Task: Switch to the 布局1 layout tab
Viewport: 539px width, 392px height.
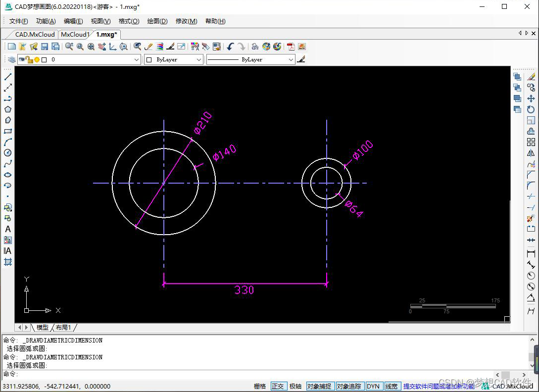Action: click(63, 327)
